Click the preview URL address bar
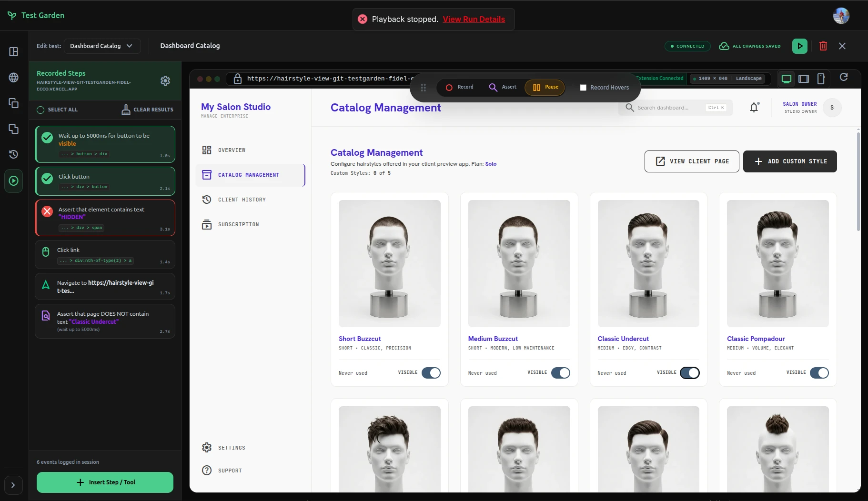 [329, 79]
